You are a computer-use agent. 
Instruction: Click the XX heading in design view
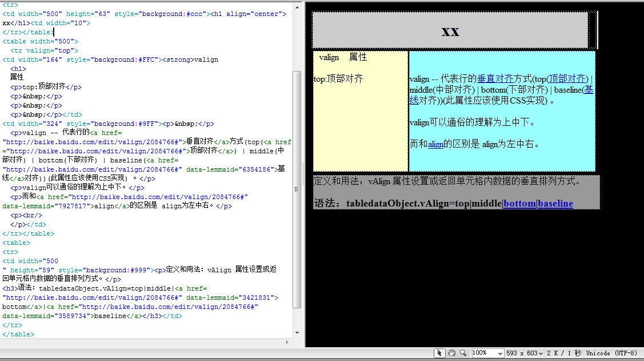450,31
